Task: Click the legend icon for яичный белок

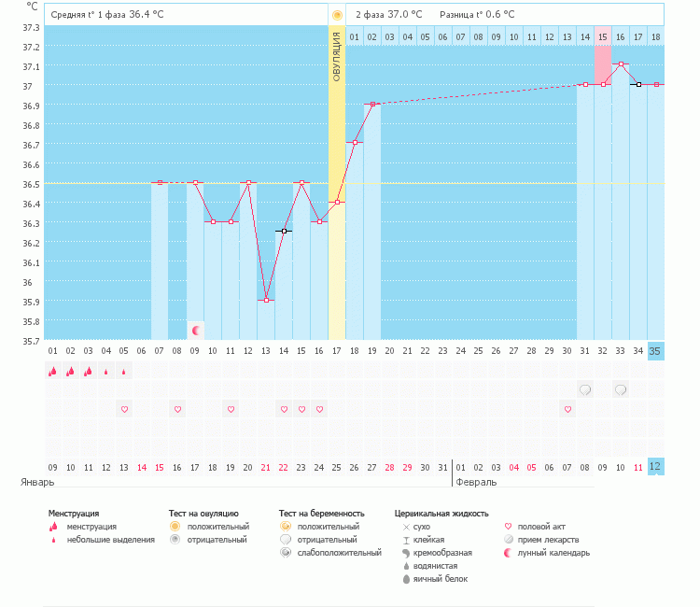Action: (x=406, y=579)
